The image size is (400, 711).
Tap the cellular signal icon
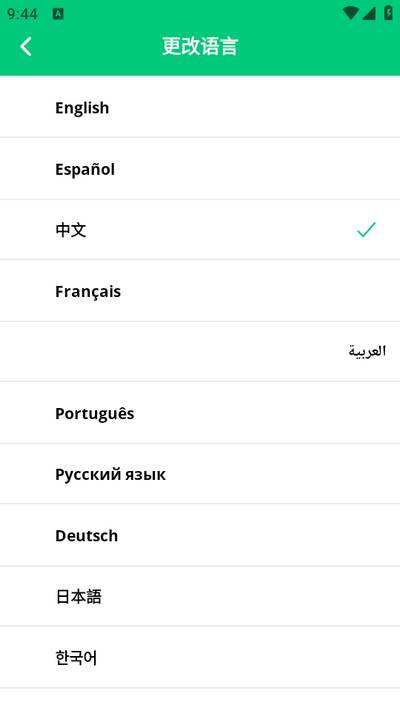(x=369, y=13)
